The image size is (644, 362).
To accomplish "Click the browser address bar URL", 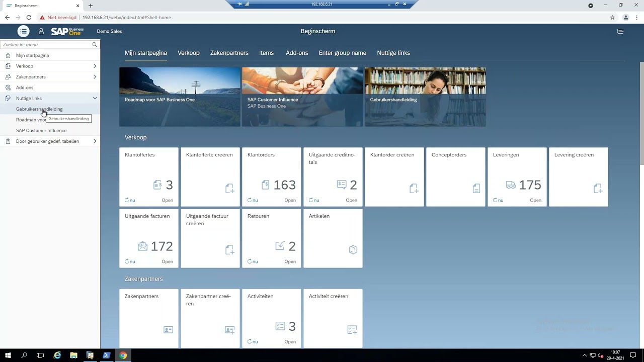I will [127, 17].
